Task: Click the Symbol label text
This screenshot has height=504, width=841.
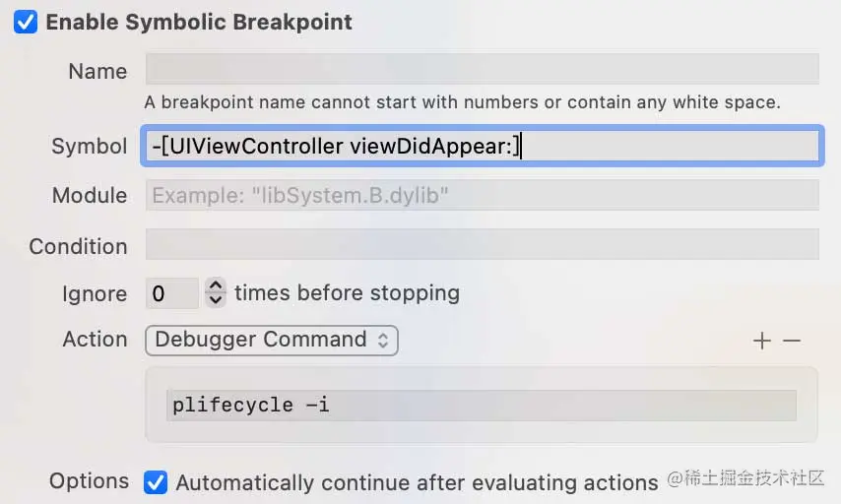Action: point(89,147)
